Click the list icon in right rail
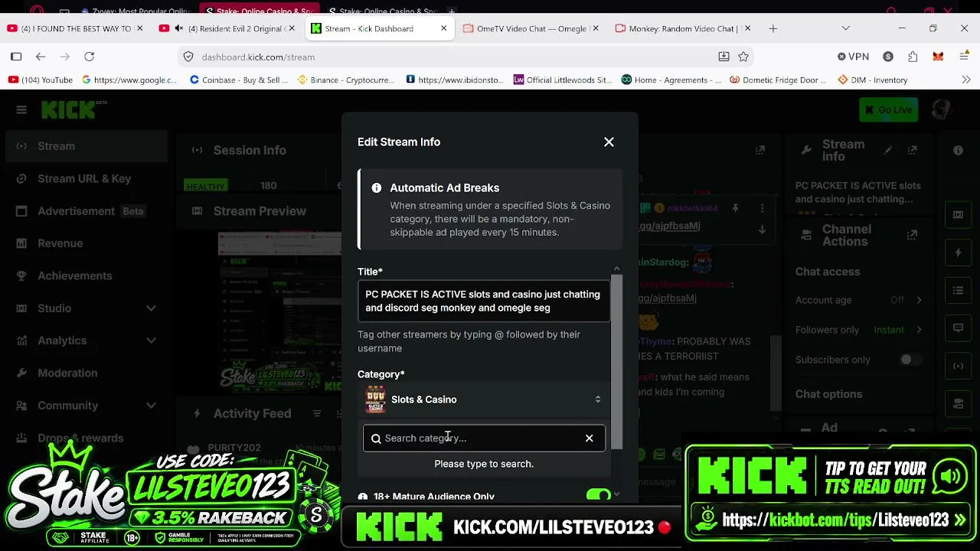The image size is (980, 551). pos(958,291)
